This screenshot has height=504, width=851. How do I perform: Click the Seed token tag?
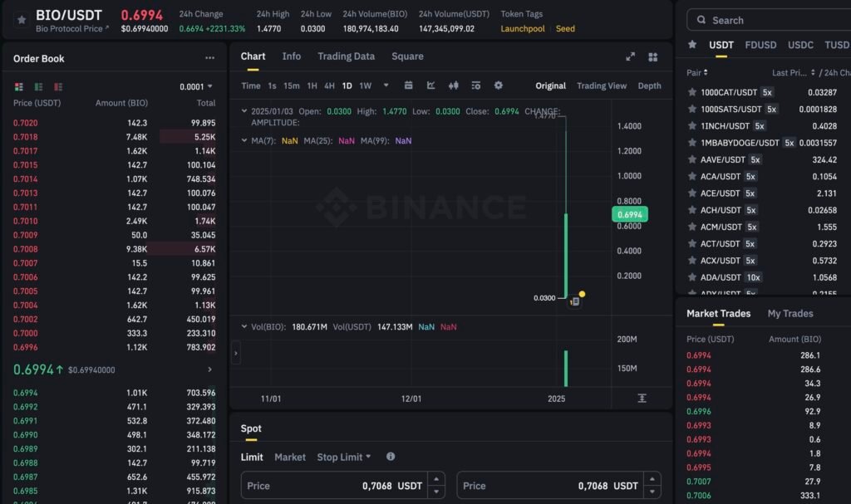coord(565,29)
